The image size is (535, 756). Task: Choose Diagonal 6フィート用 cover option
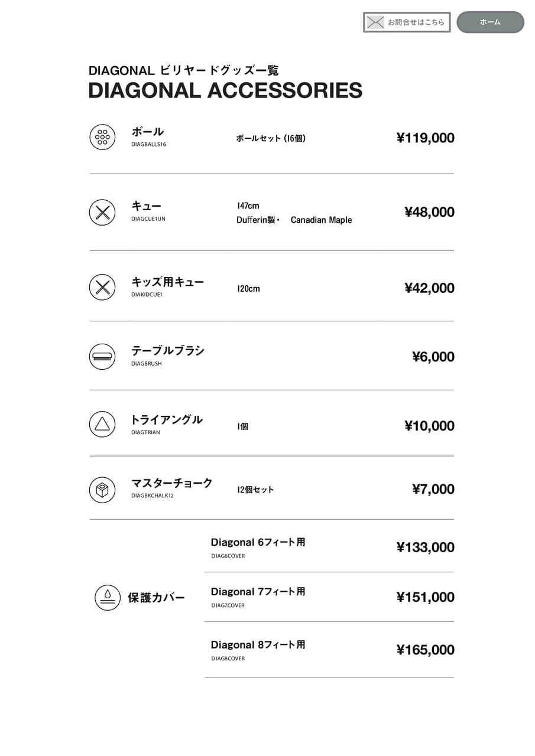pos(258,542)
